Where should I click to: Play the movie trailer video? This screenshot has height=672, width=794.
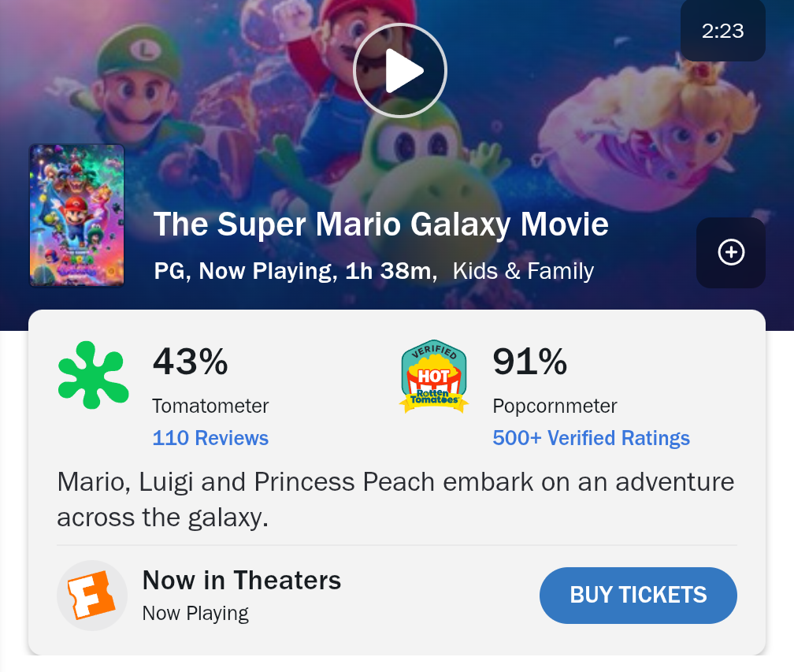coord(400,70)
